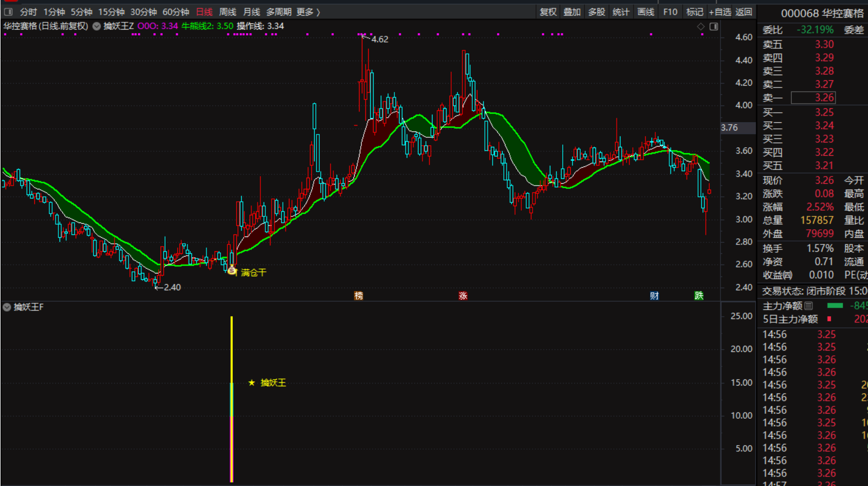The width and height of the screenshot is (868, 486).
Task: Click the 榜 event marker icon
Action: coord(359,295)
